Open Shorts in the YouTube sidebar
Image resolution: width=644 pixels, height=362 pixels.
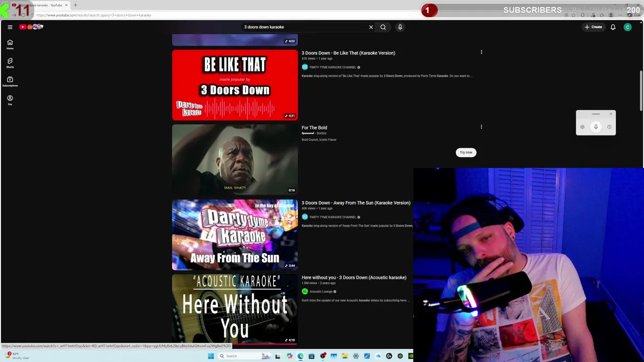(x=10, y=63)
